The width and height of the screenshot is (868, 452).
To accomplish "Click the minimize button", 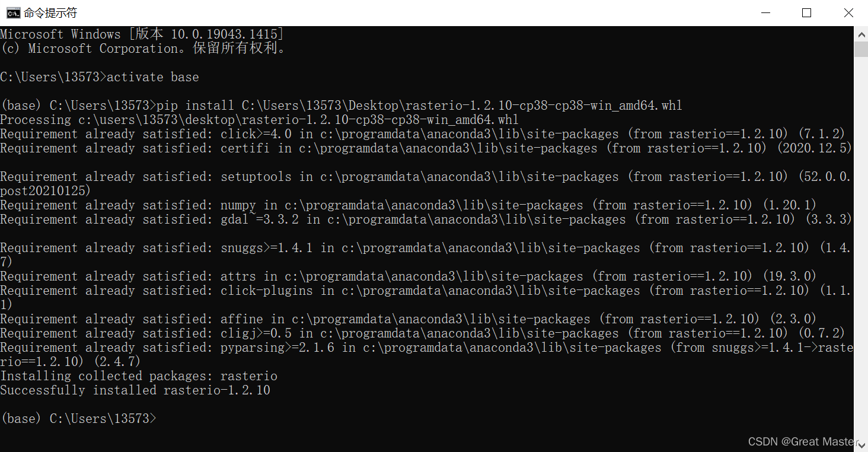I will coord(765,12).
